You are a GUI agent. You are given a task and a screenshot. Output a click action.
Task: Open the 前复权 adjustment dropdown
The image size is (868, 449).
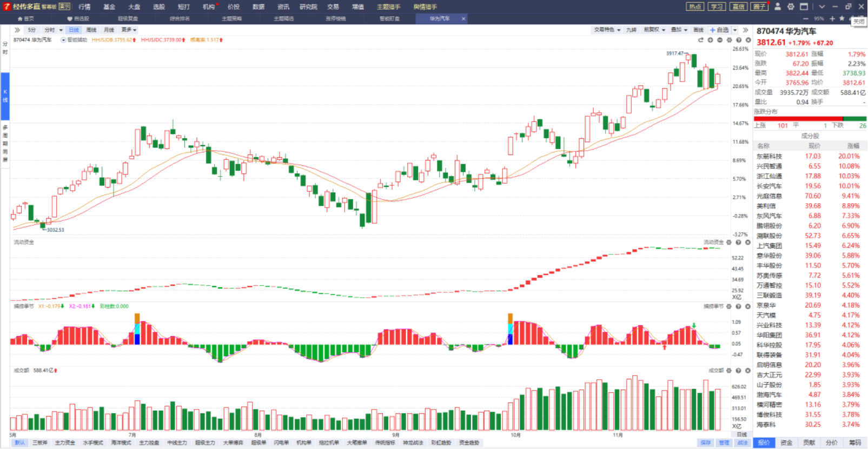[x=654, y=30]
